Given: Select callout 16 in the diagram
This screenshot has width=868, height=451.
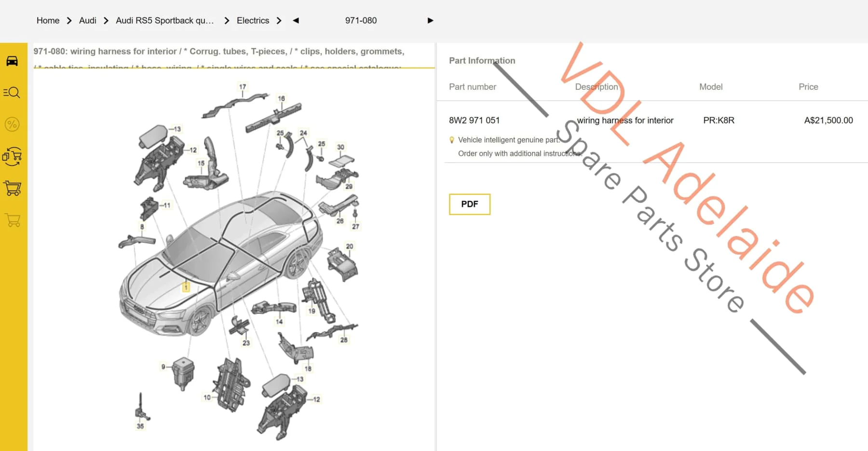Looking at the screenshot, I should point(281,98).
